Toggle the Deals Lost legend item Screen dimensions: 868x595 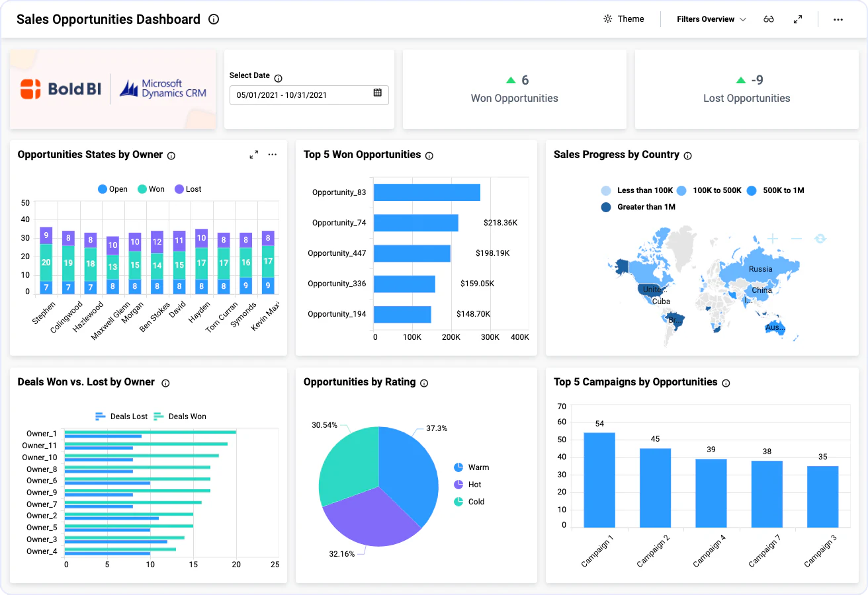coord(122,416)
